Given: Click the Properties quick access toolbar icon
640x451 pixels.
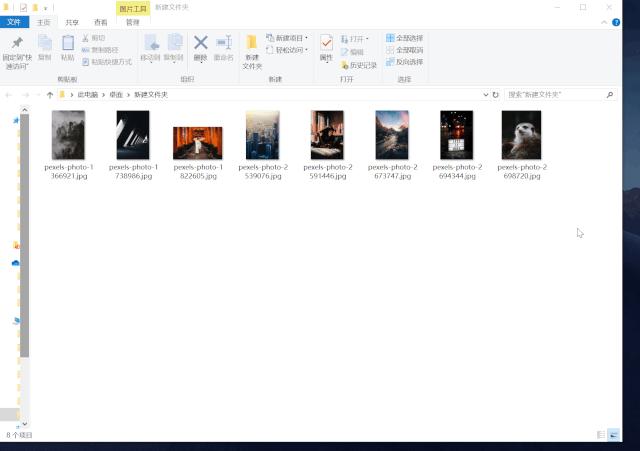Looking at the screenshot, I should [x=23, y=8].
